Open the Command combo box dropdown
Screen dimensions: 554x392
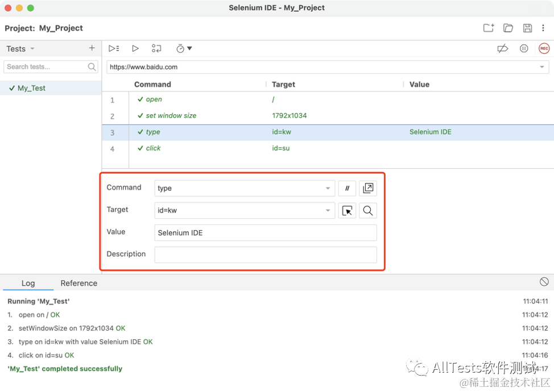(328, 189)
